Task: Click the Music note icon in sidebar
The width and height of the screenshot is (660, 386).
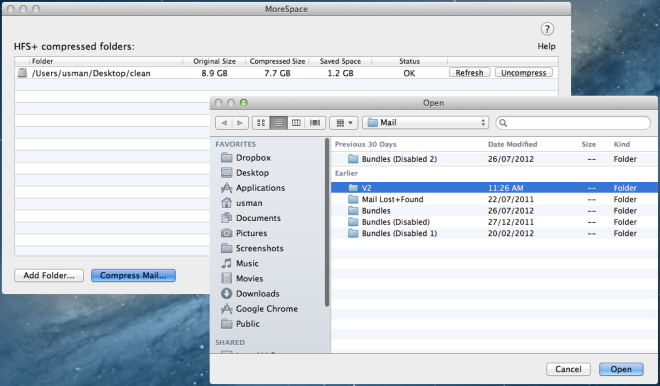Action: click(226, 264)
